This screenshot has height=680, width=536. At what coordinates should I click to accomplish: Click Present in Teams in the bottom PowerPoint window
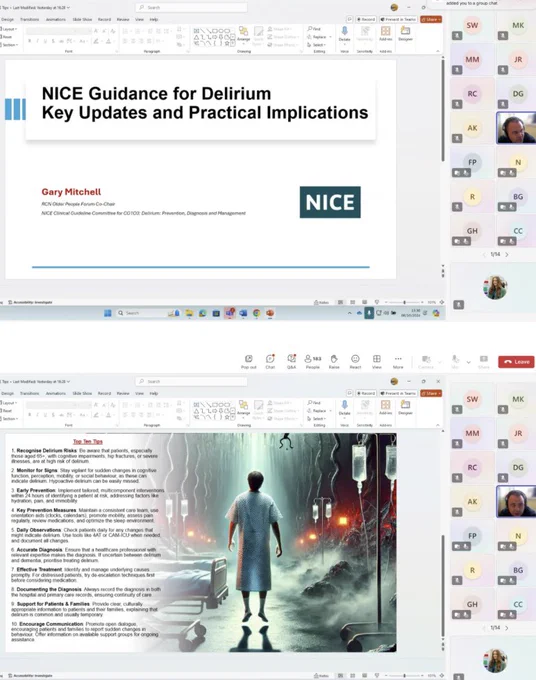[399, 393]
